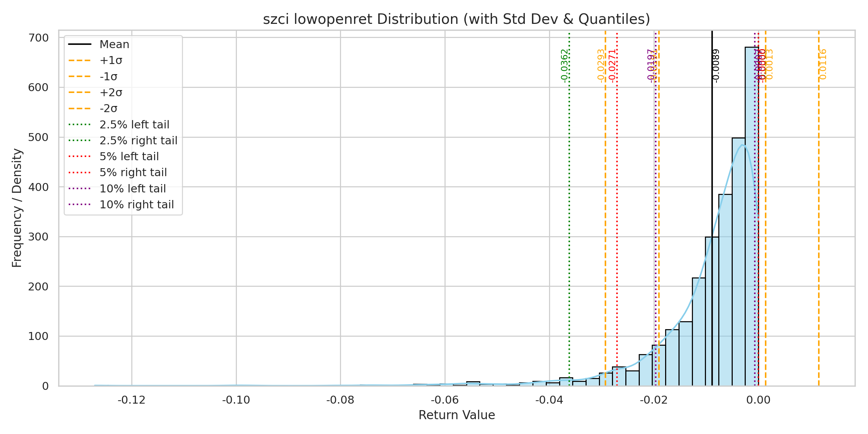The image size is (868, 434).
Task: Click the Mean legend entry
Action: point(114,44)
